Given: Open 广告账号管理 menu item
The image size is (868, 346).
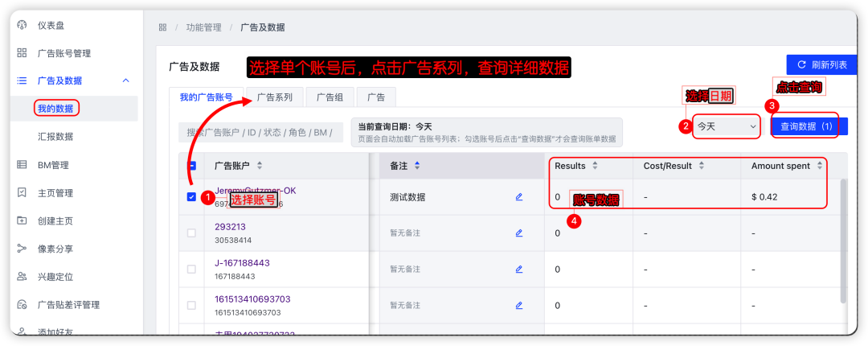Looking at the screenshot, I should point(64,53).
